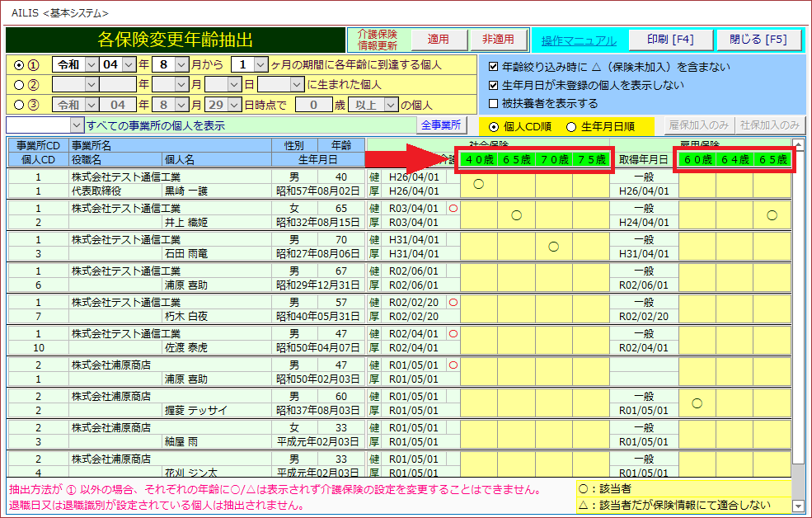Open the 事業所 selection dropdown
This screenshot has height=518, width=812.
pyautogui.click(x=77, y=125)
